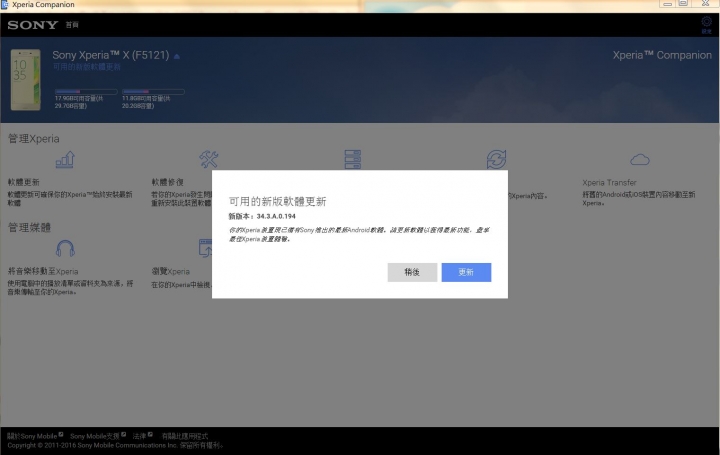Click the 軟體更新 bar-chart icon
The height and width of the screenshot is (455, 720).
(x=65, y=160)
